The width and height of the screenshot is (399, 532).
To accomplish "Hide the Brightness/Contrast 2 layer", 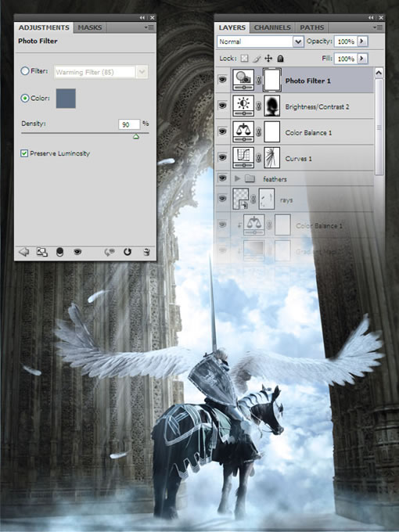I will 222,106.
